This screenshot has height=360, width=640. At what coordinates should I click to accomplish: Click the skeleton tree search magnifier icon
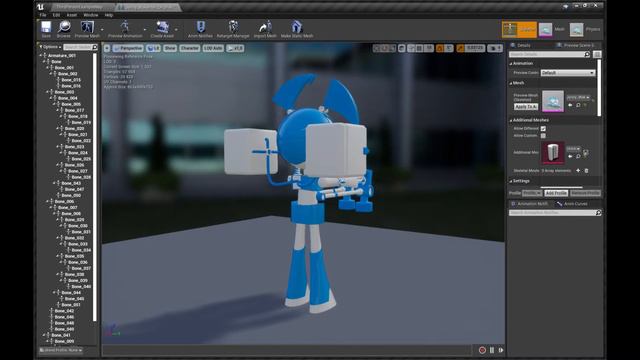tap(94, 47)
